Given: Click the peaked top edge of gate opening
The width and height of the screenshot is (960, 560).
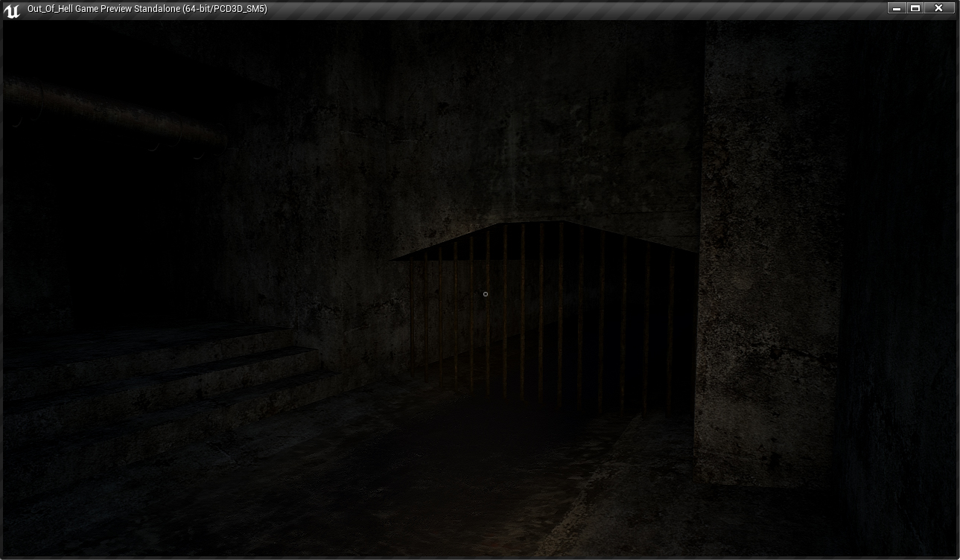Looking at the screenshot, I should click(536, 223).
